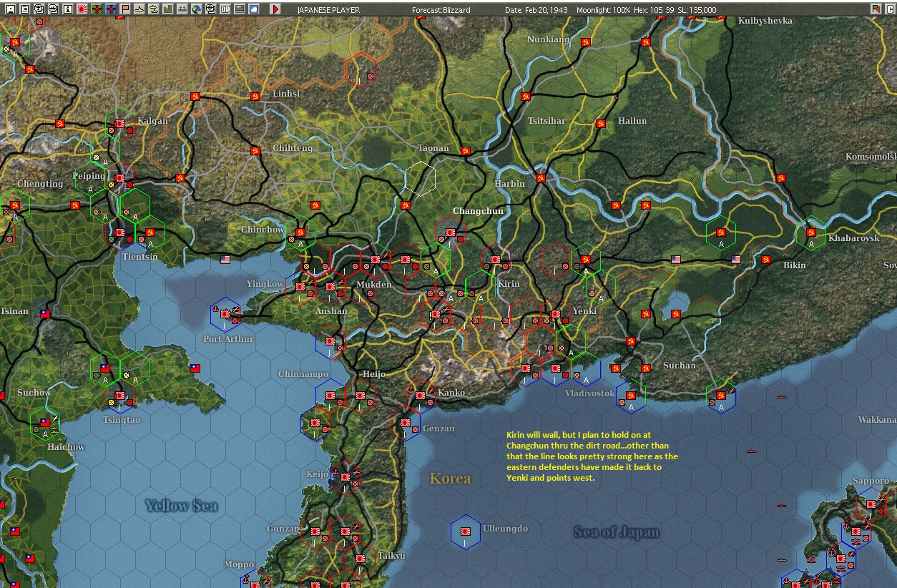The width and height of the screenshot is (897, 588).
Task: Select the Japanese unit at Chinnampo
Action: tap(330, 395)
